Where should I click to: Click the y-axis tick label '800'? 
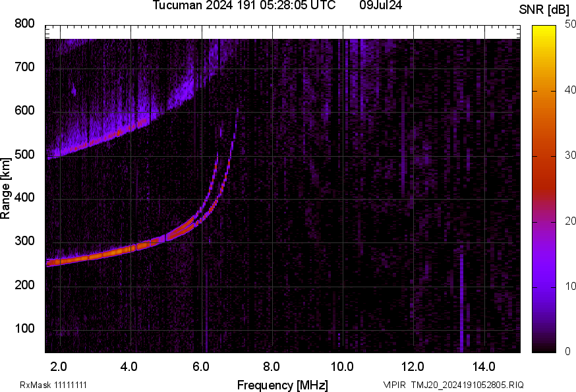(x=24, y=24)
